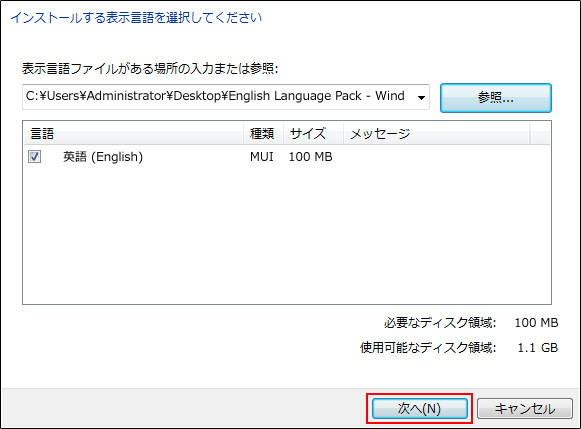This screenshot has height=429, width=581.
Task: Sort by the サイズ column header
Action: tap(313, 133)
